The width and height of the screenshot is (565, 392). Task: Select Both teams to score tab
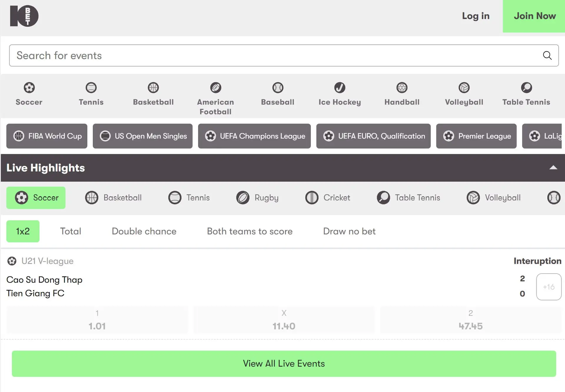[x=250, y=231]
